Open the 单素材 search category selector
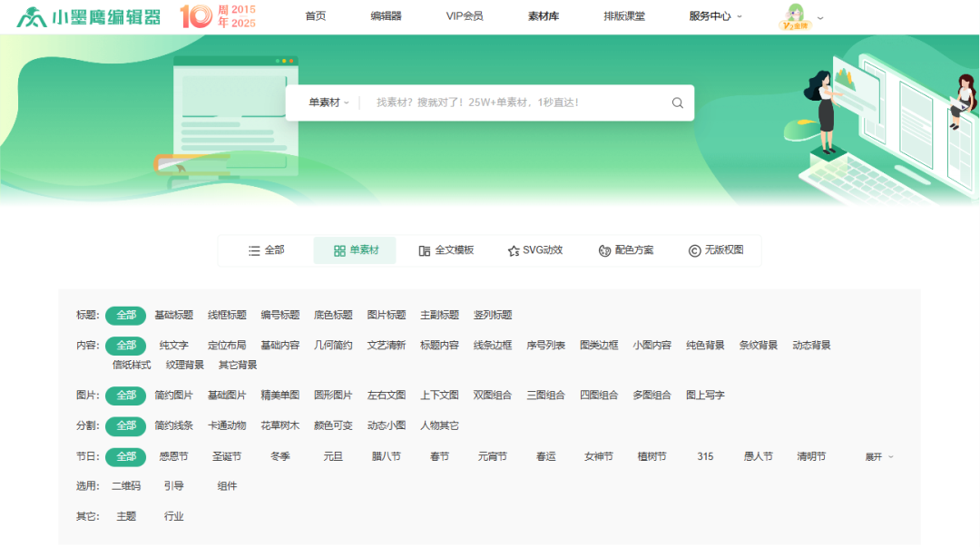Image resolution: width=980 pixels, height=547 pixels. click(x=327, y=103)
